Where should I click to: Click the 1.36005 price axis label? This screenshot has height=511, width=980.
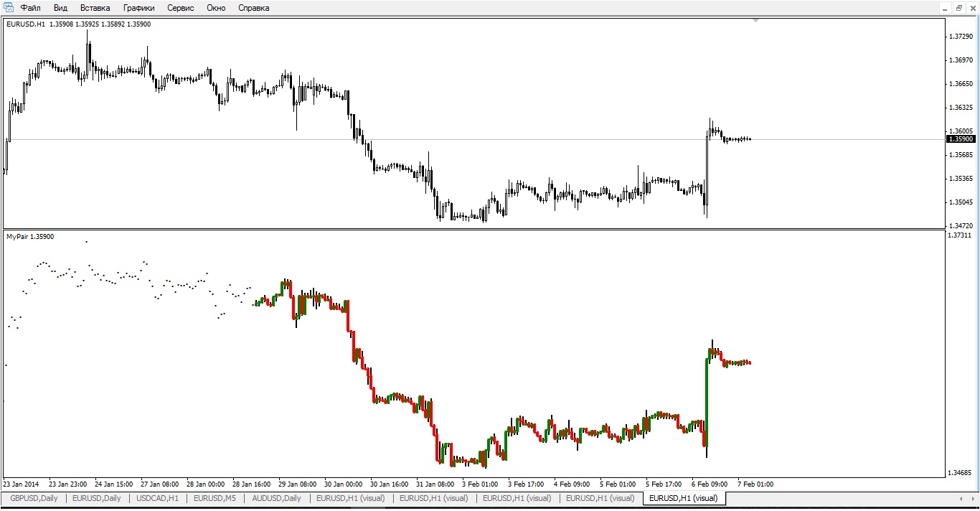pyautogui.click(x=961, y=131)
